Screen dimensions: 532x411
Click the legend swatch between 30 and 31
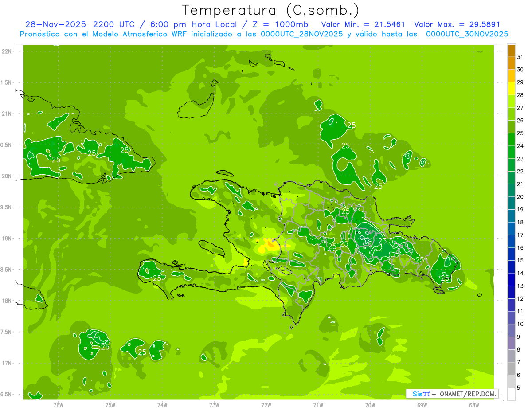click(x=511, y=63)
